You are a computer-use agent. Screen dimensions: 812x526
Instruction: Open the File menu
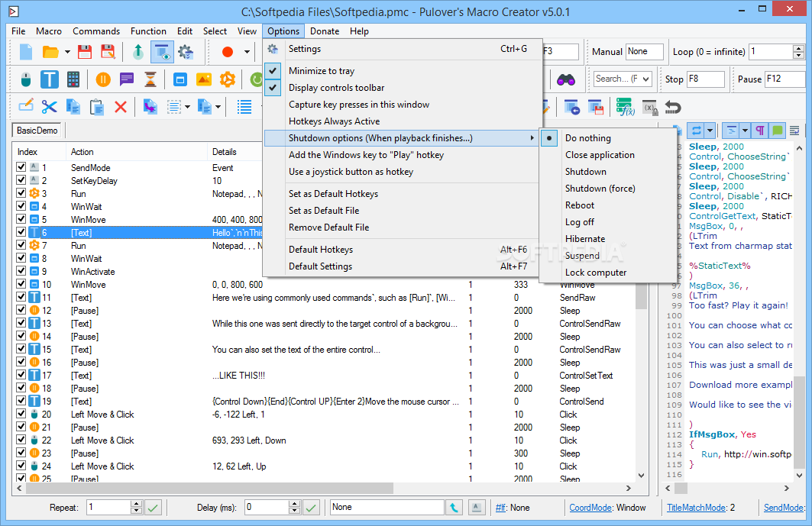(18, 31)
